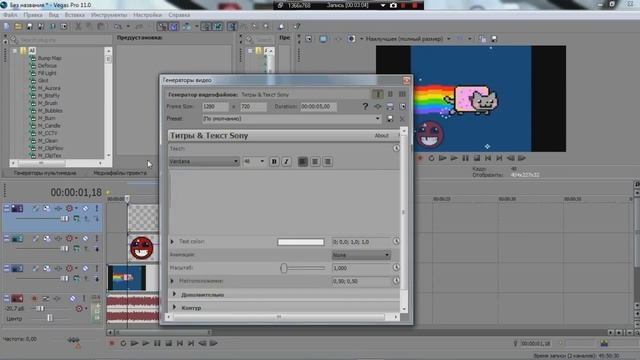Select the Fill Light effect in the tree
The width and height of the screenshot is (640, 360).
(47, 73)
